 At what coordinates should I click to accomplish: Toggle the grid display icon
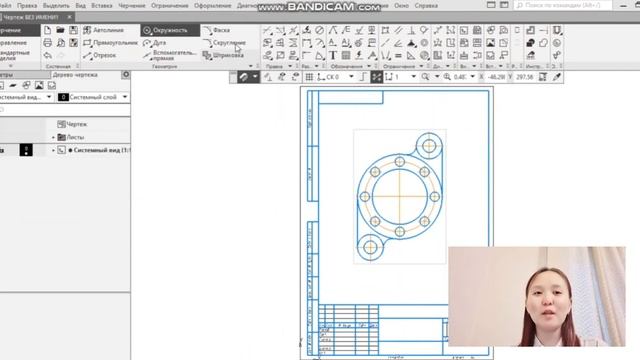coord(309,77)
